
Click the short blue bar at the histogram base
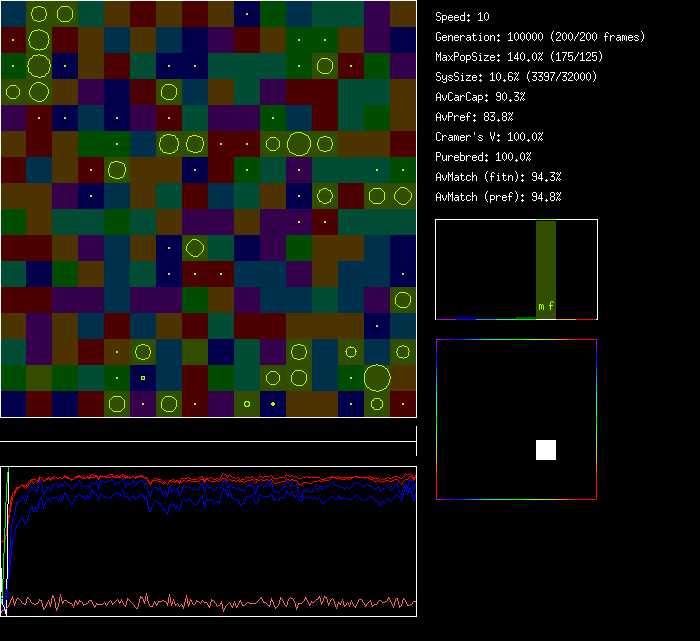pyautogui.click(x=465, y=317)
